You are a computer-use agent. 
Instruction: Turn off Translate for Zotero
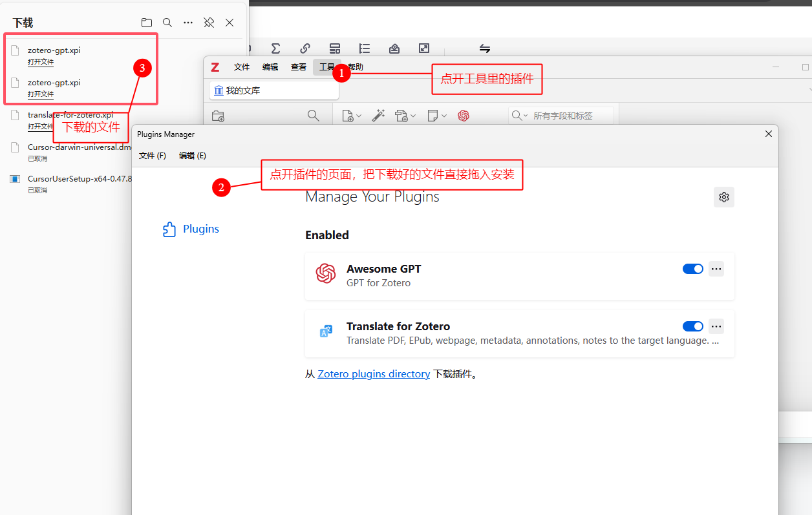click(692, 326)
